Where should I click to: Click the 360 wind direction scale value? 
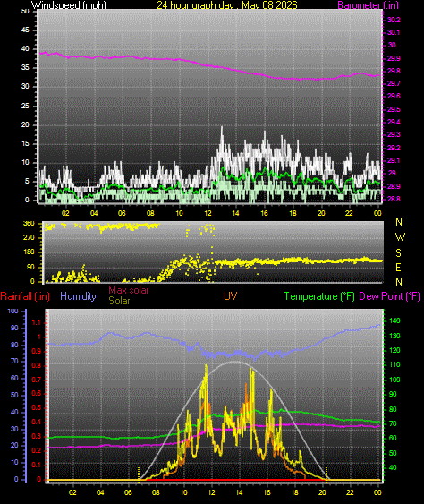coord(30,224)
